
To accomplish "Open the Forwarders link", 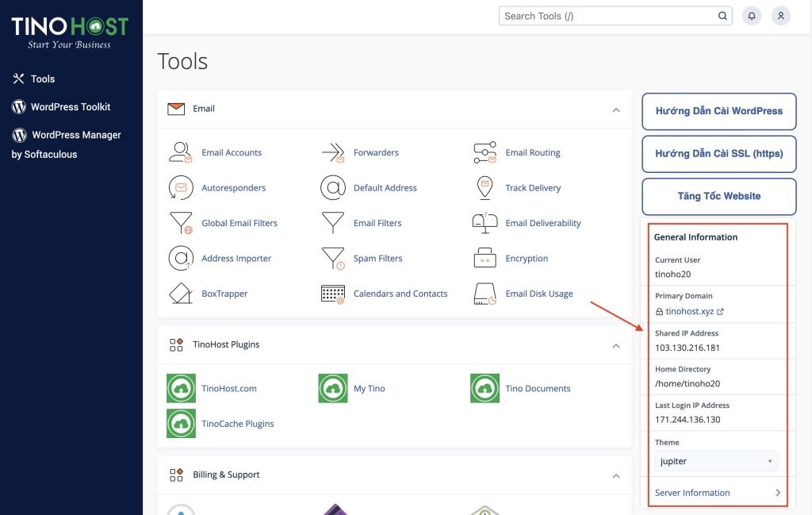I will (376, 152).
